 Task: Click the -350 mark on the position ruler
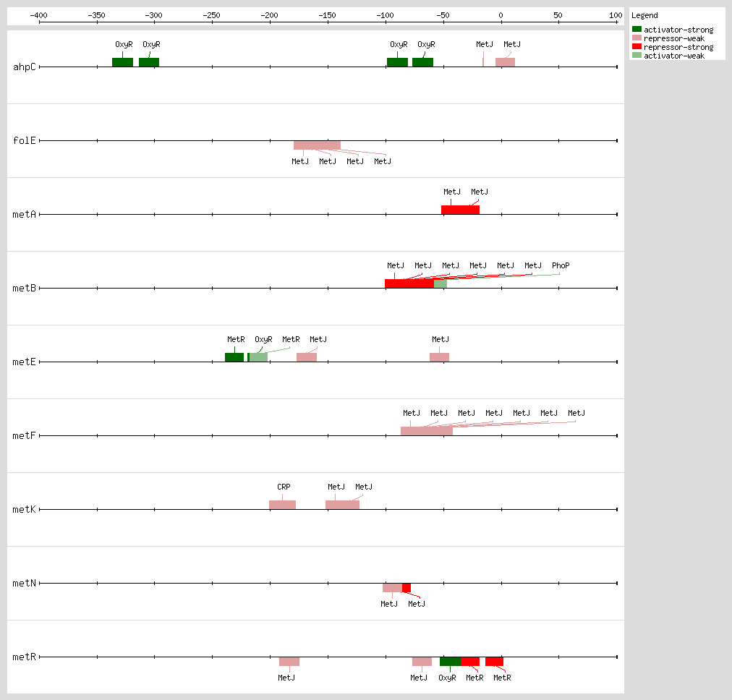pyautogui.click(x=97, y=15)
